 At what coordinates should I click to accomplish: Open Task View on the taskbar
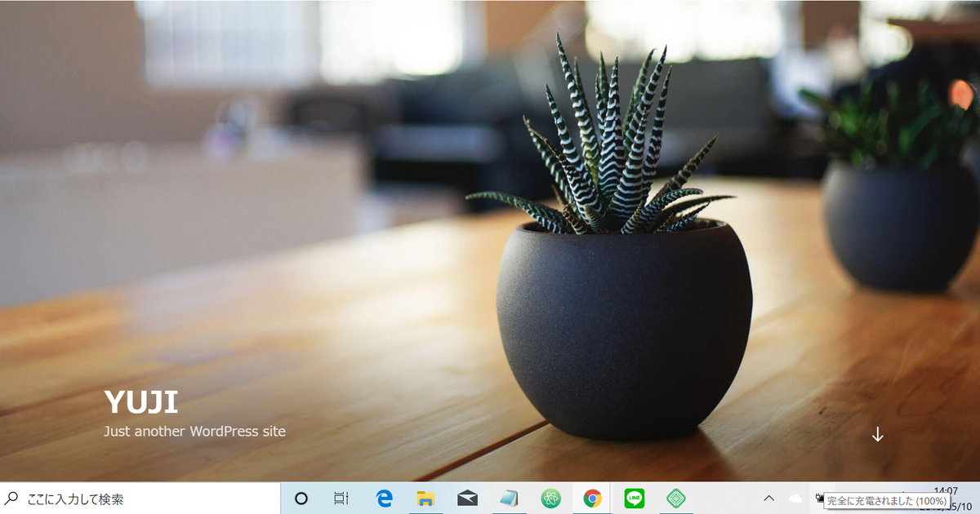click(341, 498)
